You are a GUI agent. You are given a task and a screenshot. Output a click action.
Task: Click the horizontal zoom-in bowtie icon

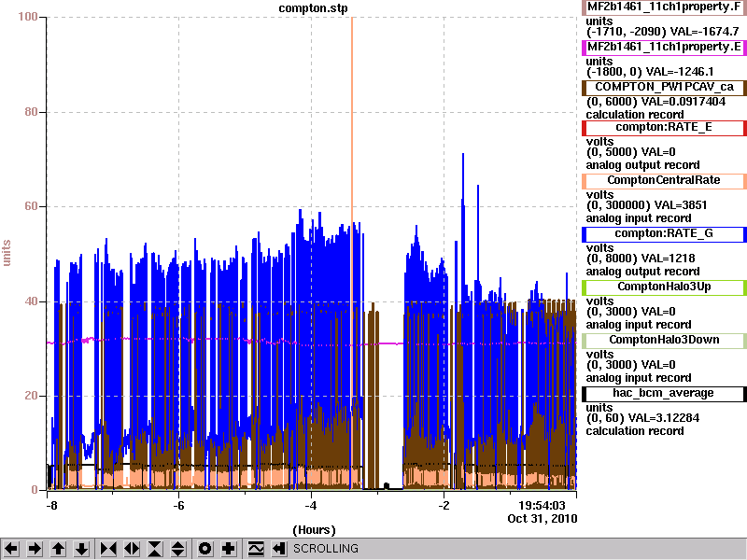(108, 549)
